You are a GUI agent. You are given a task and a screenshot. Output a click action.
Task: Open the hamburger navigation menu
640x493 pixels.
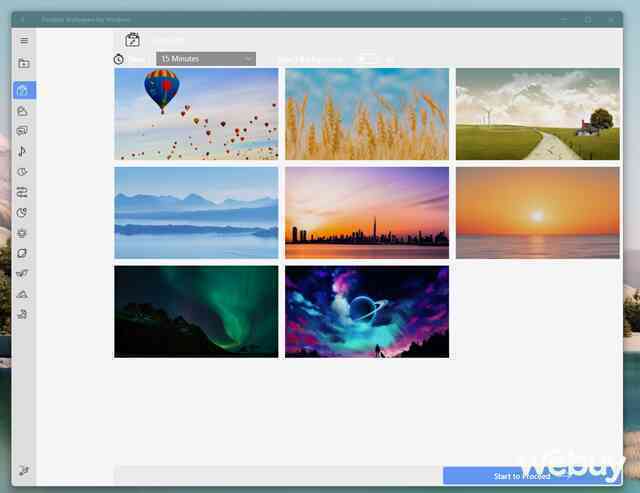pyautogui.click(x=24, y=41)
